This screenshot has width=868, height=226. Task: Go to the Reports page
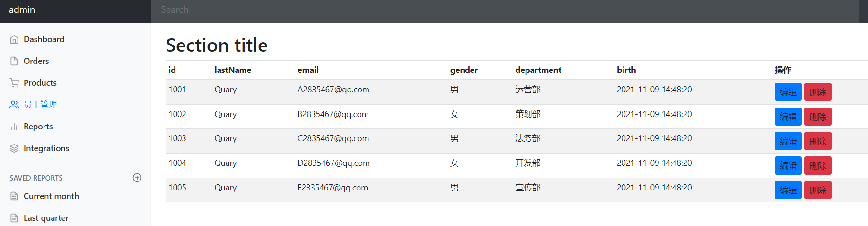[x=38, y=127]
